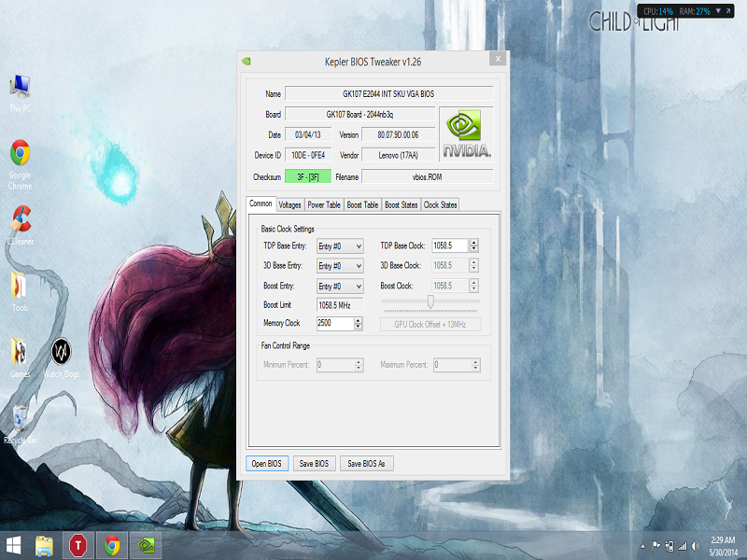Expand the 3D Base Entry dropdown
The height and width of the screenshot is (560, 747).
point(340,266)
